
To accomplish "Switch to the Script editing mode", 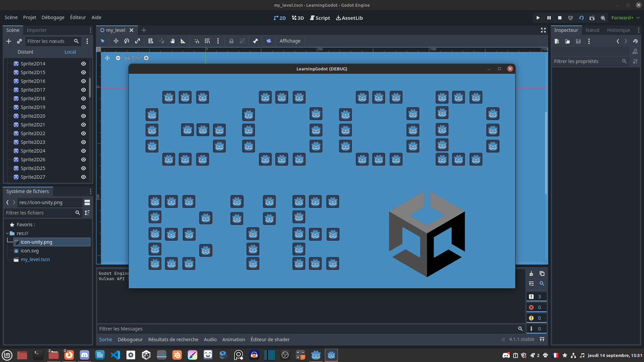I will pyautogui.click(x=320, y=18).
